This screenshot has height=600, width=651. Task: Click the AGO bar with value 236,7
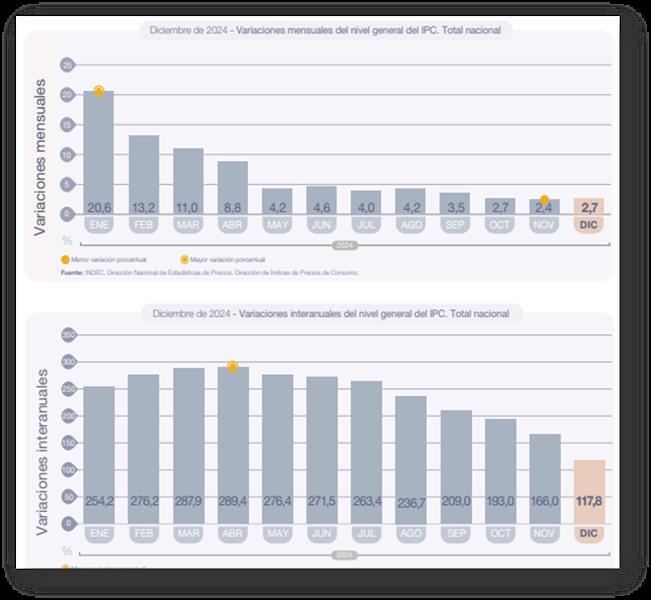(410, 455)
